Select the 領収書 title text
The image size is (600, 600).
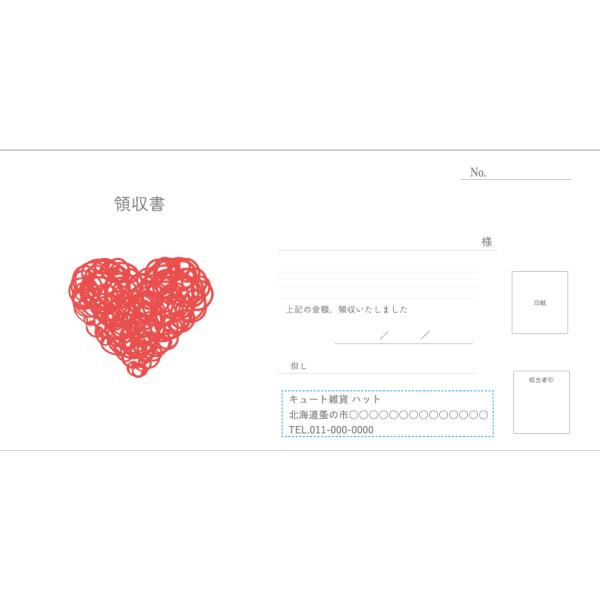140,204
